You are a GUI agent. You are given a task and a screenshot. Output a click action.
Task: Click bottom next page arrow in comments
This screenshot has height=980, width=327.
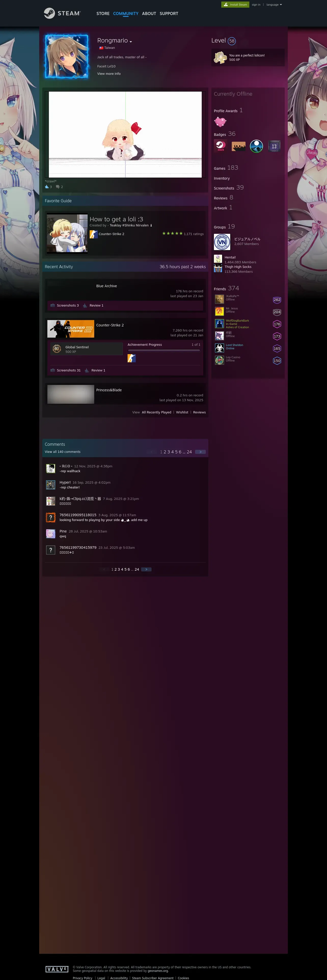click(x=146, y=570)
